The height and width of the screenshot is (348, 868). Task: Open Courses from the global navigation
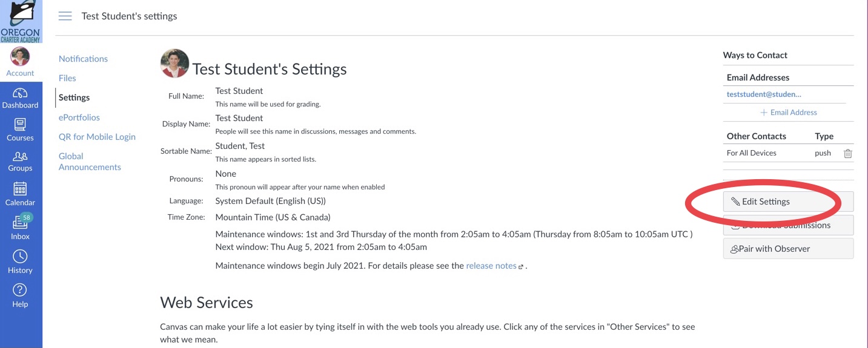20,125
